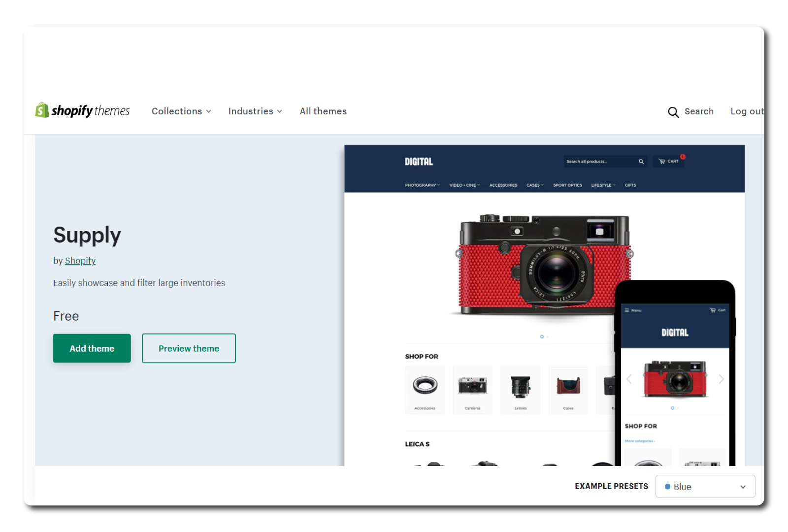The width and height of the screenshot is (788, 532).
Task: Open PHOTOGRAPHY menu in preview
Action: coord(423,185)
